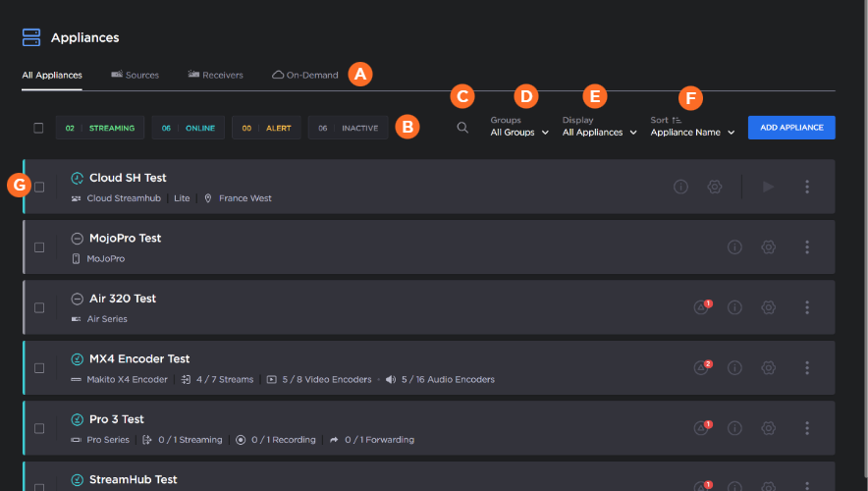The image size is (868, 491).
Task: View alert icon on Air 320 Test
Action: click(701, 307)
